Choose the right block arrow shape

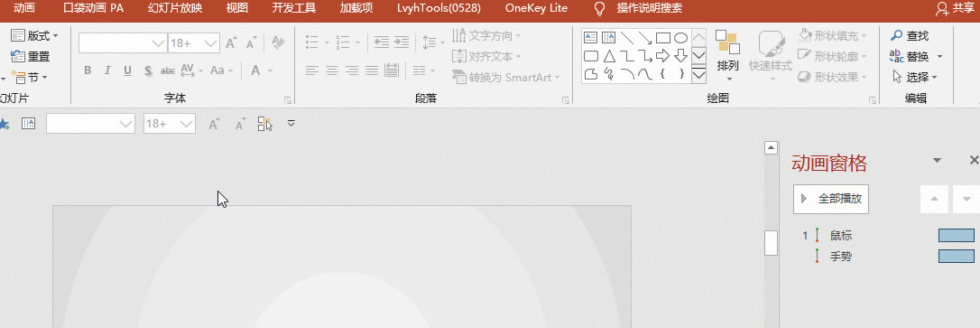coord(662,56)
